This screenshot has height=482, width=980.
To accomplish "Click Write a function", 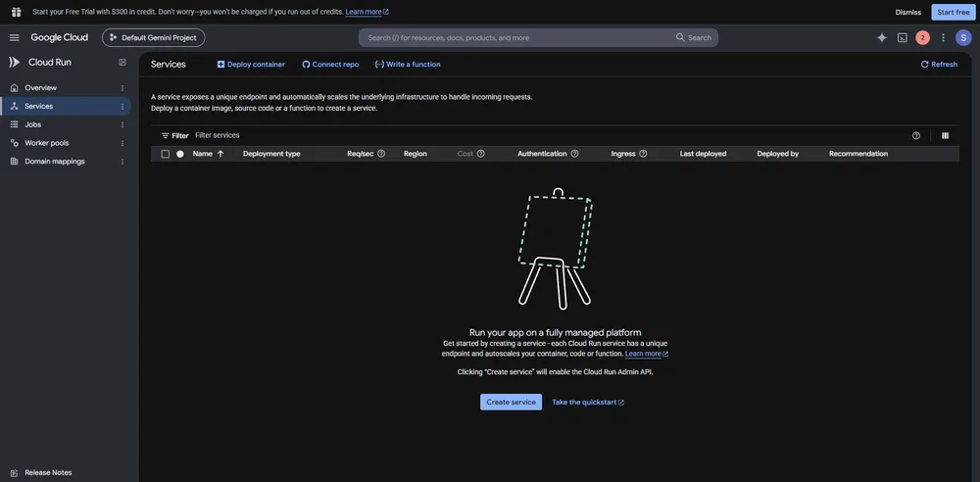I will point(408,65).
